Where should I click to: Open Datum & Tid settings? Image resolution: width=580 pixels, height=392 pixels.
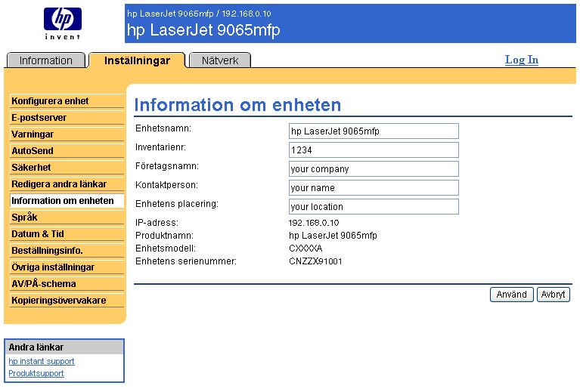[67, 234]
